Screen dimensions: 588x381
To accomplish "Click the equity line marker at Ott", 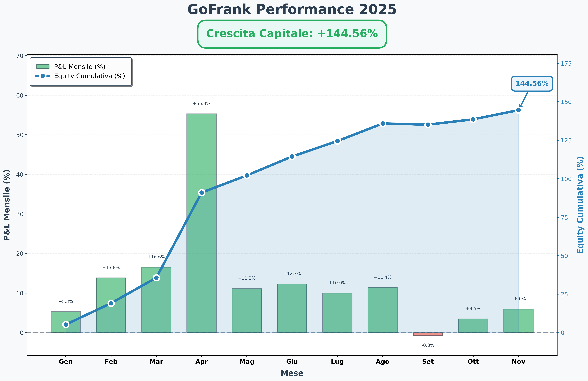I will pyautogui.click(x=473, y=120).
